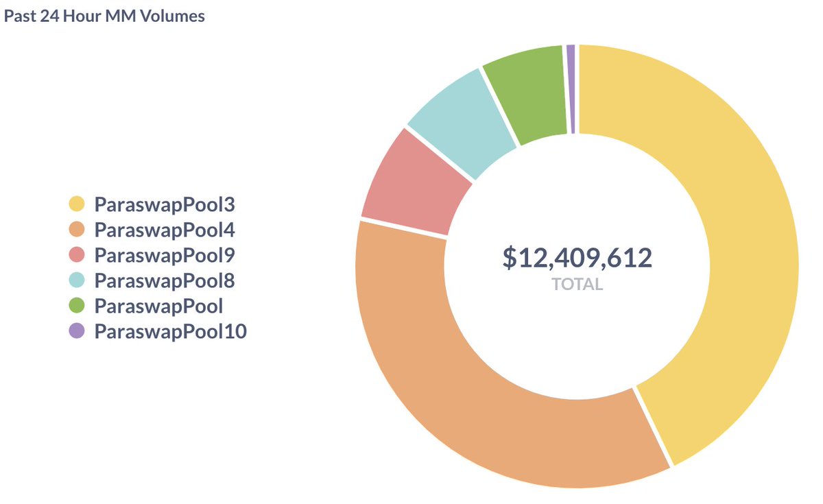Viewport: 823px width, 504px height.
Task: Select the ParaswapPool legend label
Action: click(159, 307)
